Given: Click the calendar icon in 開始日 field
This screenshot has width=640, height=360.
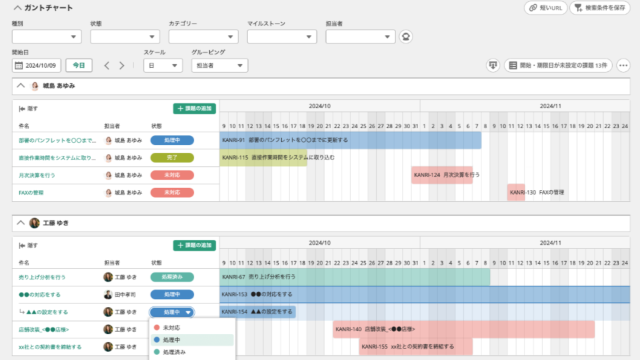Looking at the screenshot, I should tap(19, 65).
